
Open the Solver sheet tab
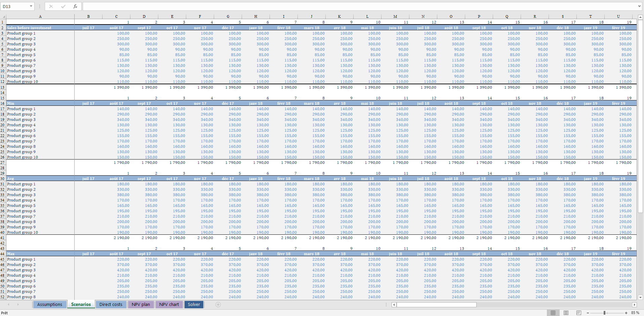coord(194,304)
